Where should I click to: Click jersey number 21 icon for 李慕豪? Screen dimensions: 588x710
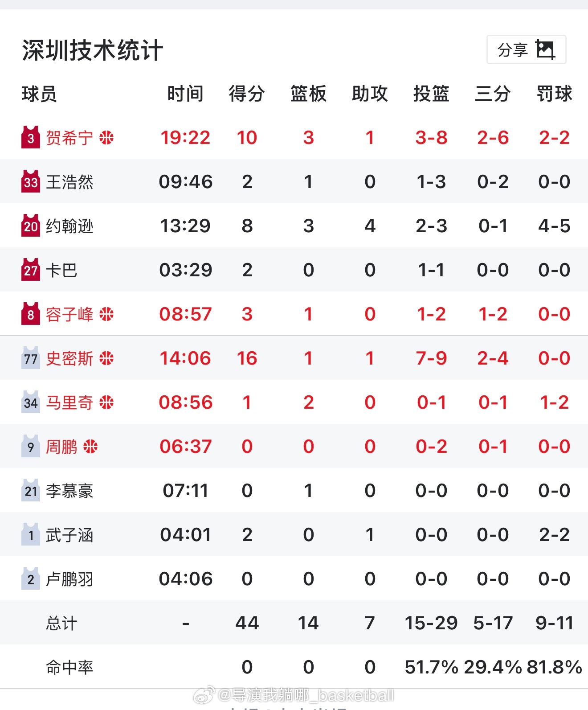click(x=30, y=491)
